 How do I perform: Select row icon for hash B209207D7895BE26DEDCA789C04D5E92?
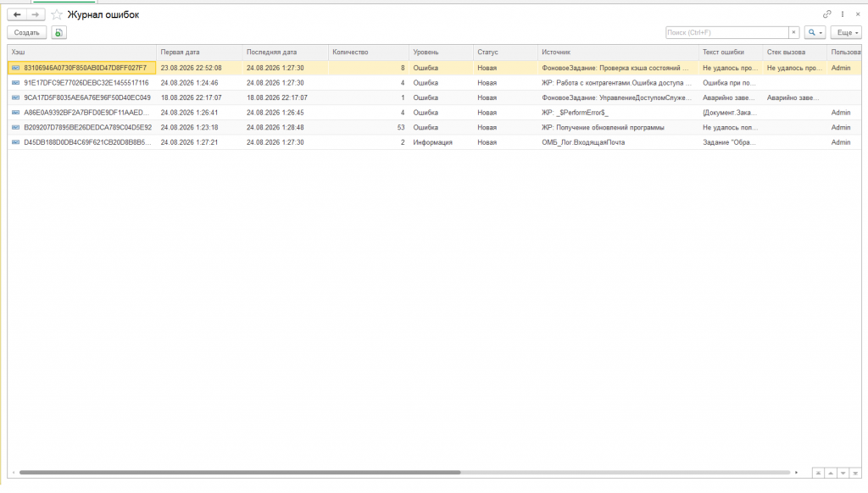[15, 128]
